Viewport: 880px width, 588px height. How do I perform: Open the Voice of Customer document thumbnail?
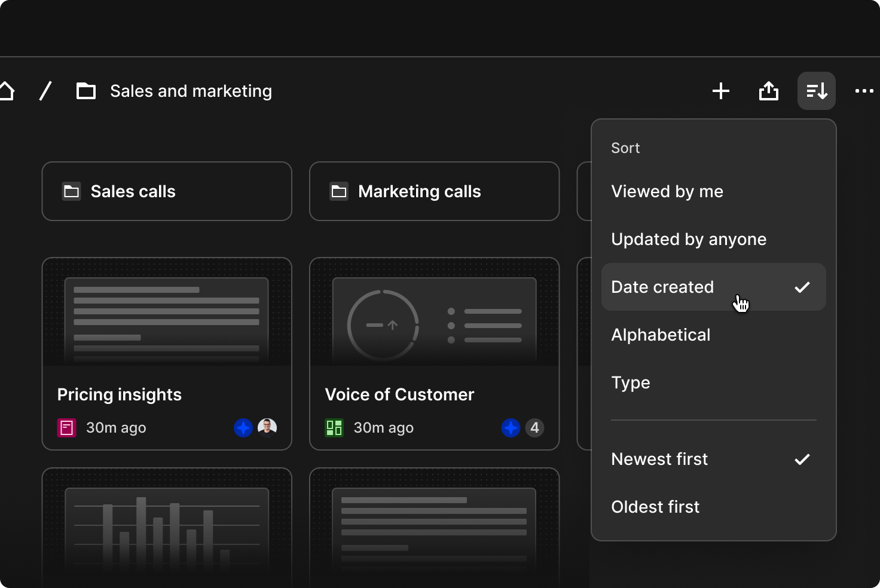click(434, 320)
